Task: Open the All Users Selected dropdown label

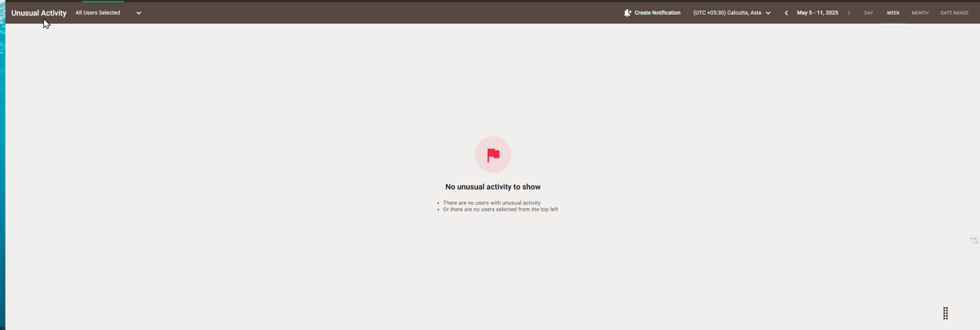Action: [x=98, y=13]
